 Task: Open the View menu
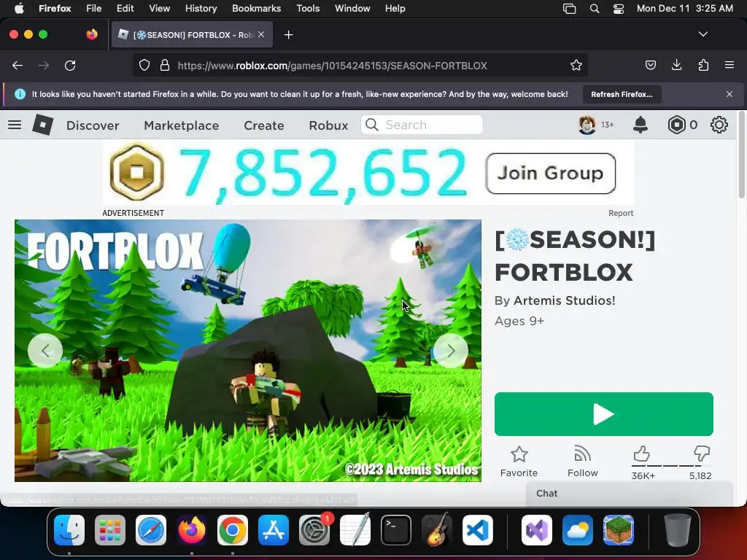click(x=159, y=9)
